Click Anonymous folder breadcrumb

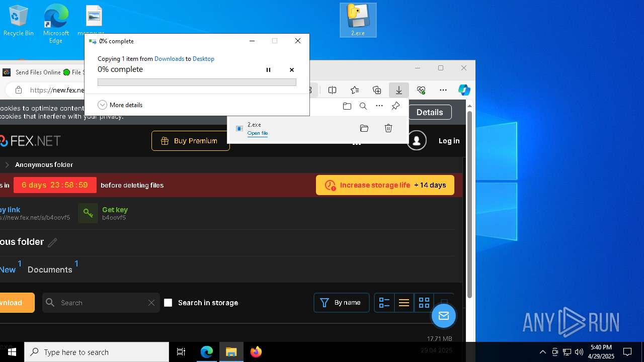44,165
